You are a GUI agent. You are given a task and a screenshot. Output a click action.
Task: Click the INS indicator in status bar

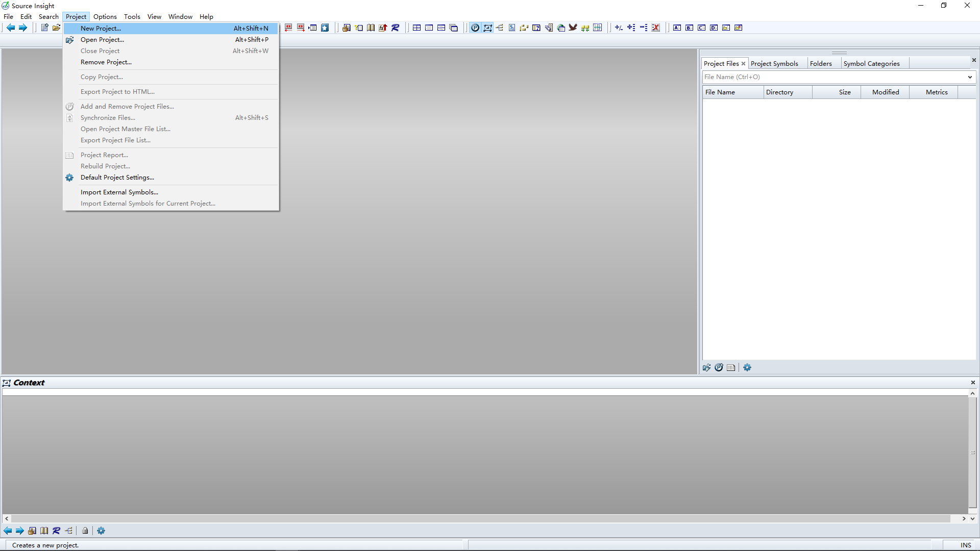[x=966, y=545]
